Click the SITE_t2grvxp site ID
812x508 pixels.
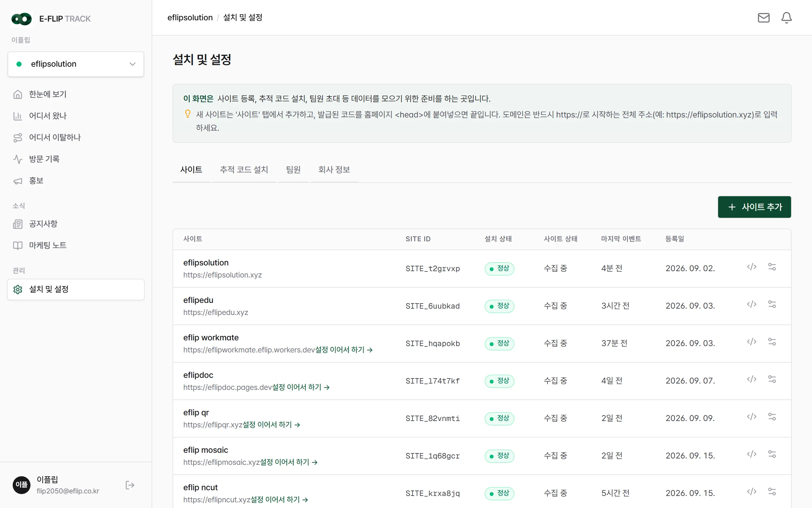click(x=433, y=269)
